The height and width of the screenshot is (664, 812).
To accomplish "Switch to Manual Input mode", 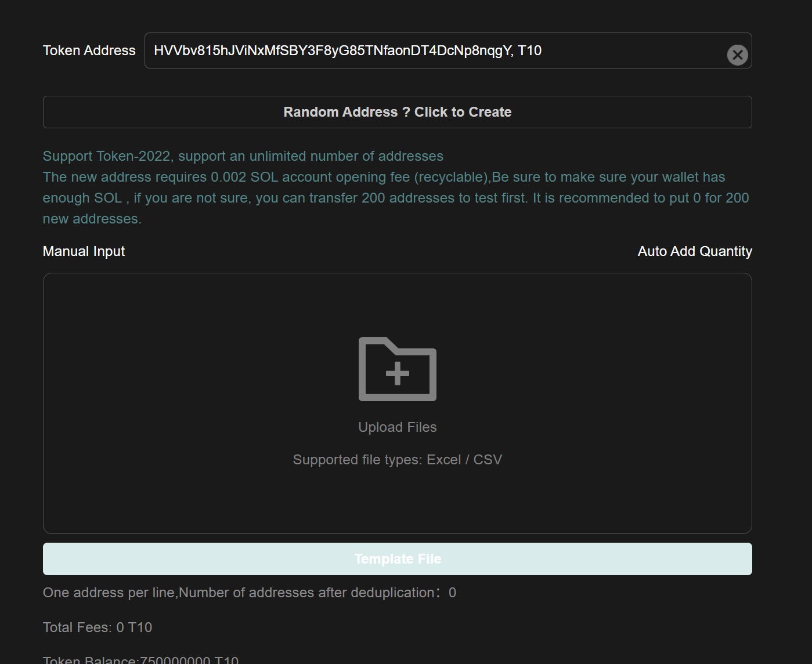I will 84,251.
